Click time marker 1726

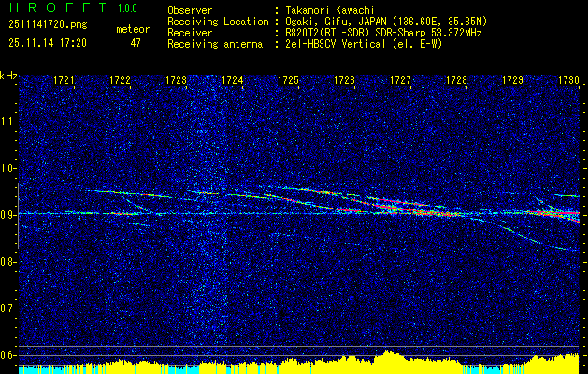(345, 79)
